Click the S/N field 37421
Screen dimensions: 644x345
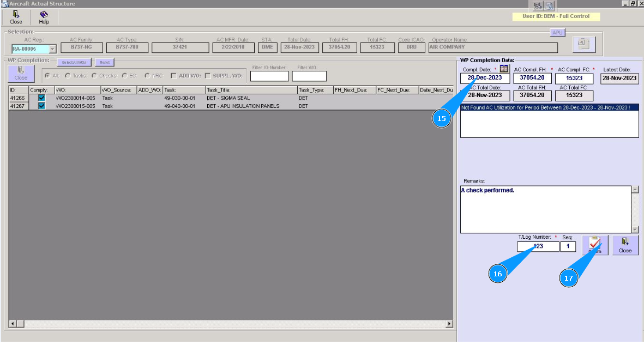point(180,47)
